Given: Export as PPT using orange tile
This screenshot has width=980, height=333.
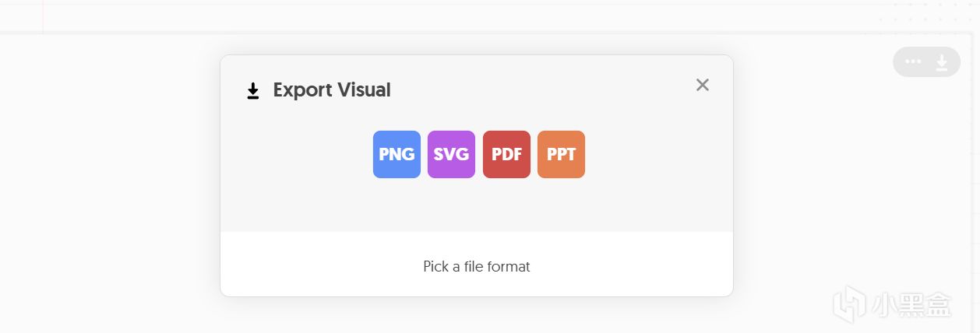Looking at the screenshot, I should (x=561, y=154).
